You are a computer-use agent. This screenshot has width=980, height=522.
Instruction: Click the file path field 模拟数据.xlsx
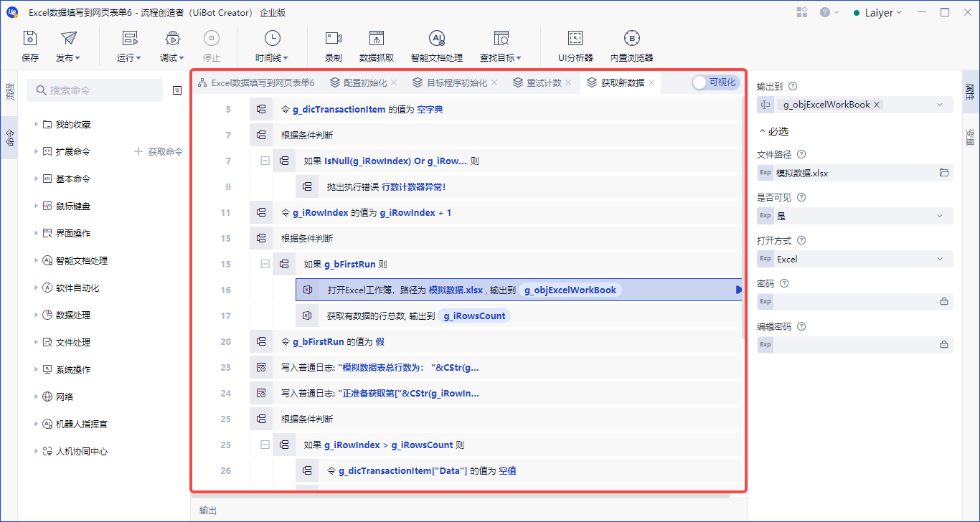click(855, 173)
